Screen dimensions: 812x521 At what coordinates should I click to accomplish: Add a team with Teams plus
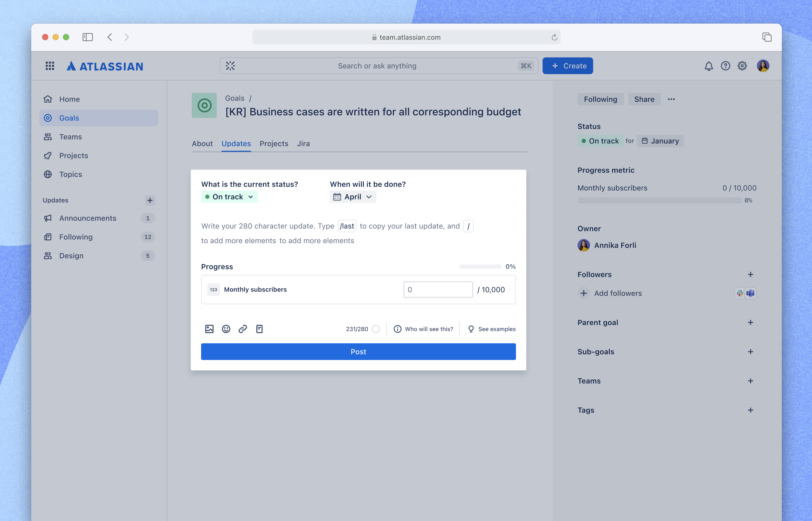(x=750, y=381)
